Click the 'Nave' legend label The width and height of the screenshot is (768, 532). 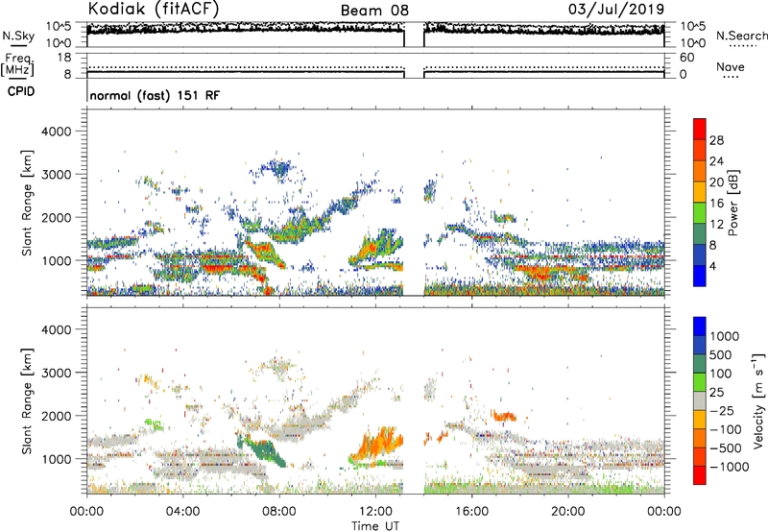[731, 67]
